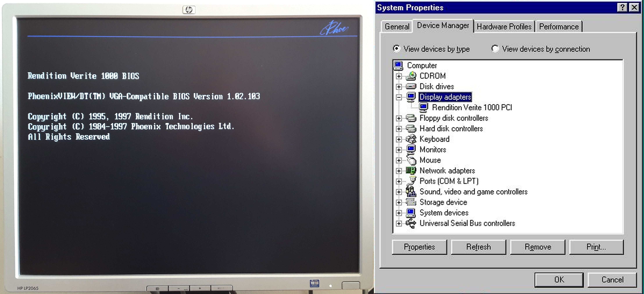Click the Universal Serial Bus controllers icon

pos(411,223)
